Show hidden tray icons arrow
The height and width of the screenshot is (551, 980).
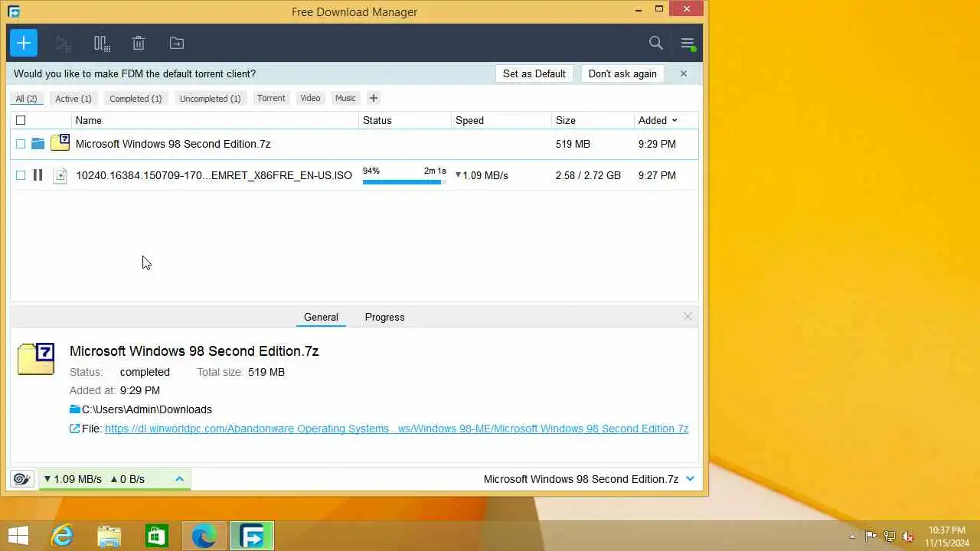[x=852, y=536]
